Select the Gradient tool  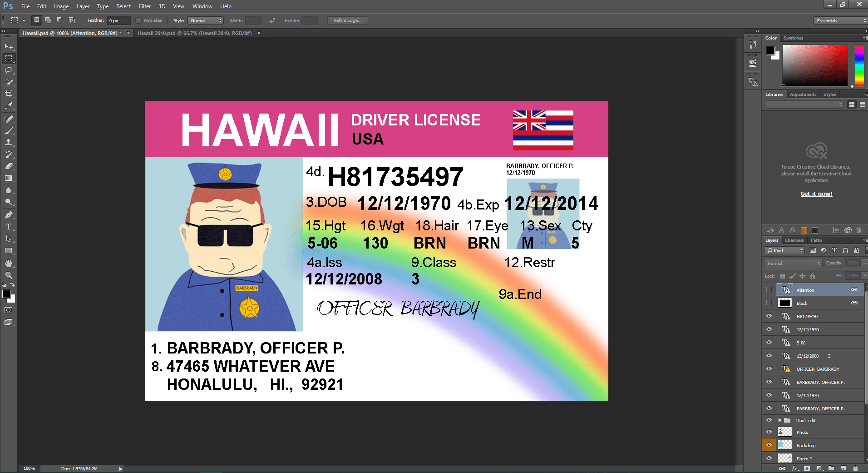(8, 178)
